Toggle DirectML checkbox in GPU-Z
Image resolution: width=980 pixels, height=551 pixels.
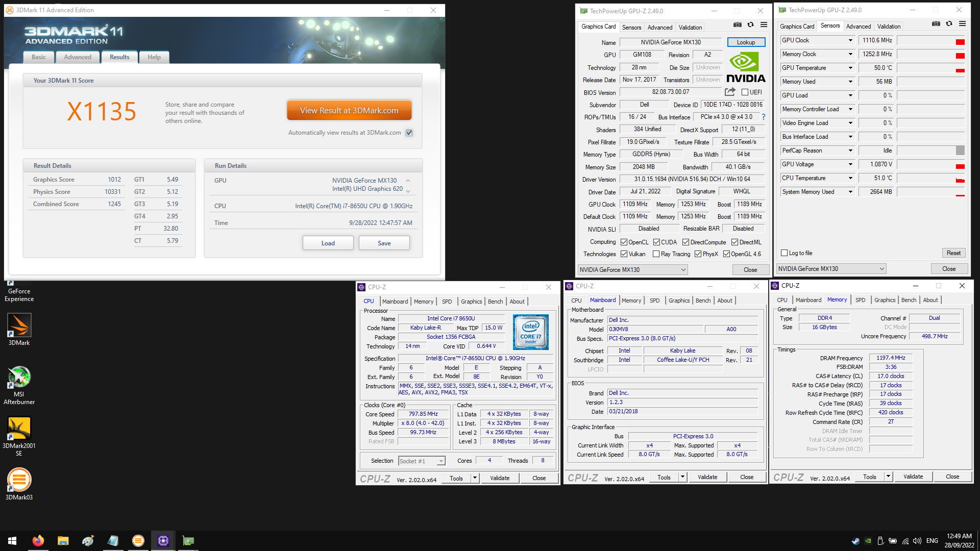click(x=734, y=242)
